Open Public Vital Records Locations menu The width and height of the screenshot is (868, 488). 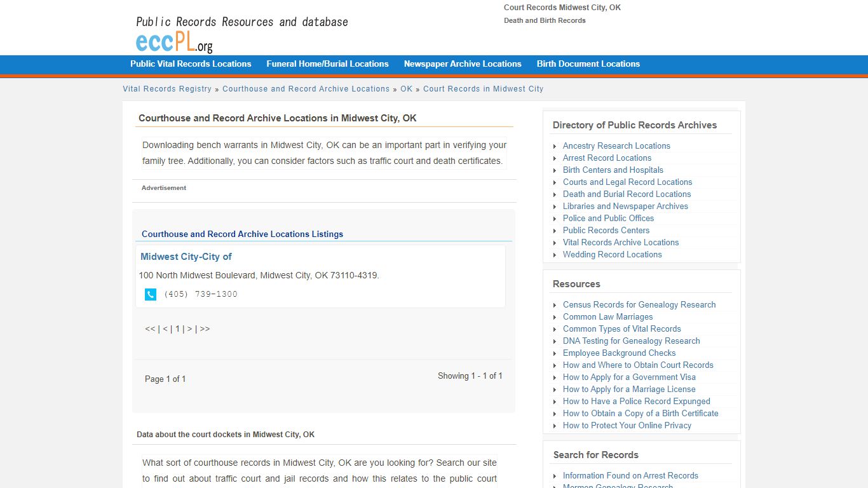pyautogui.click(x=191, y=64)
